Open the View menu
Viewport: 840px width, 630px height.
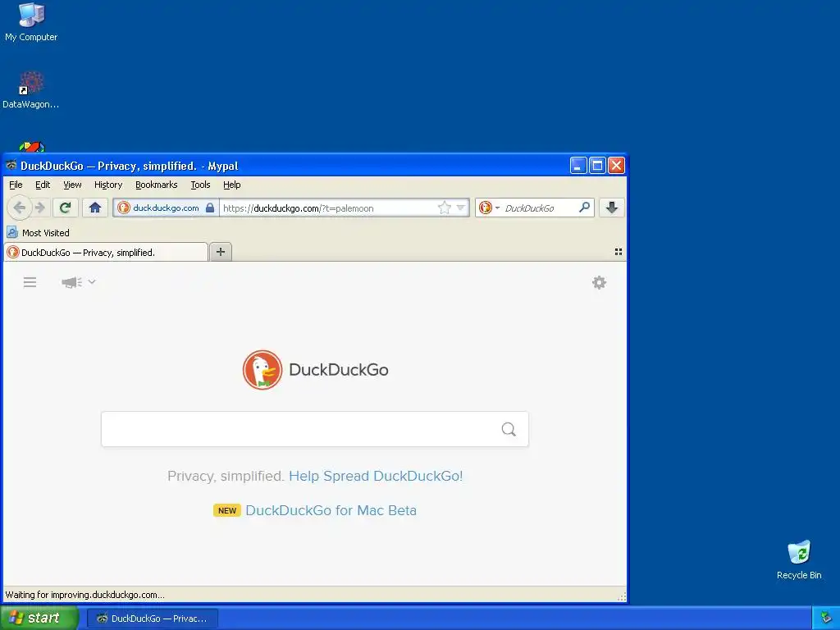(72, 185)
